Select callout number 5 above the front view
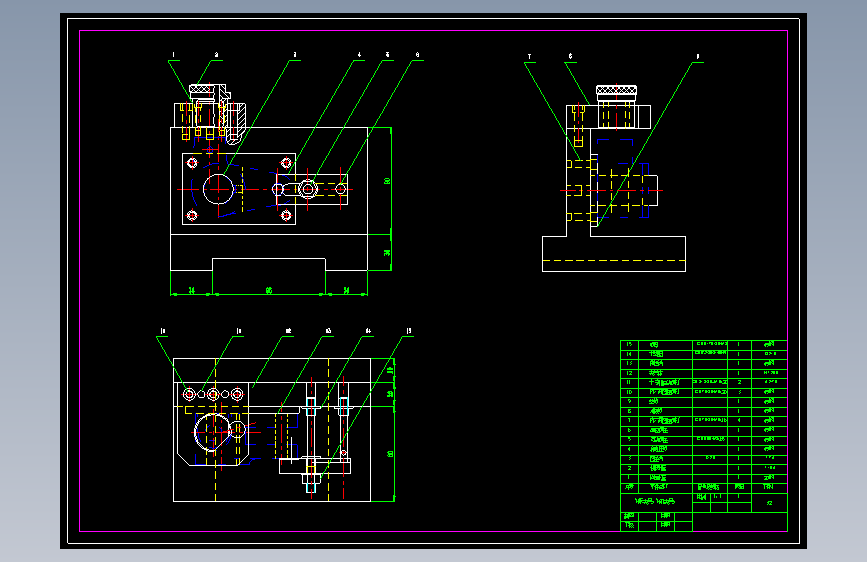The image size is (867, 562). point(388,55)
